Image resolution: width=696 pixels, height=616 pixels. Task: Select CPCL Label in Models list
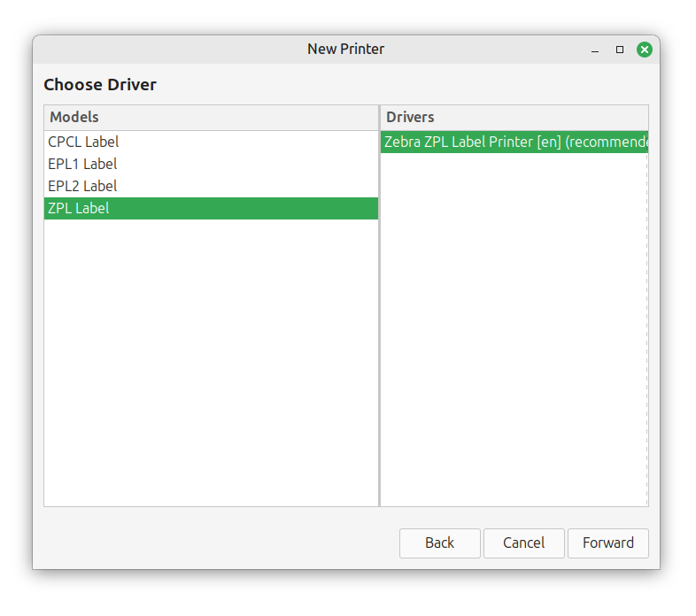pos(83,142)
